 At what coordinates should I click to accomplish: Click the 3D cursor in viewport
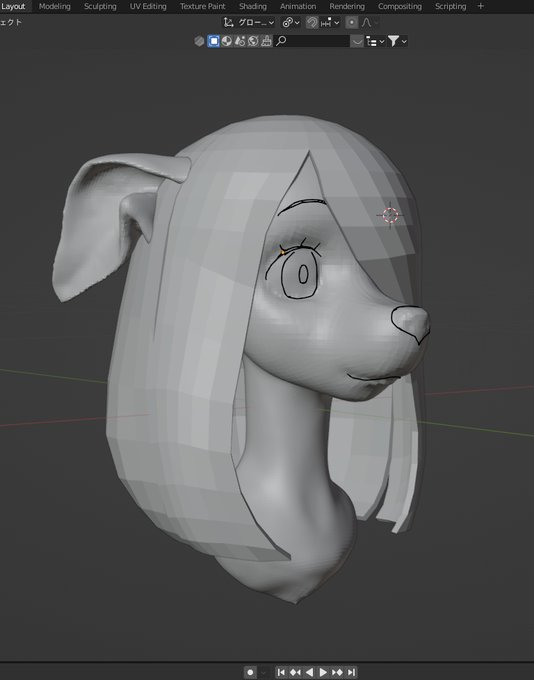tap(390, 215)
